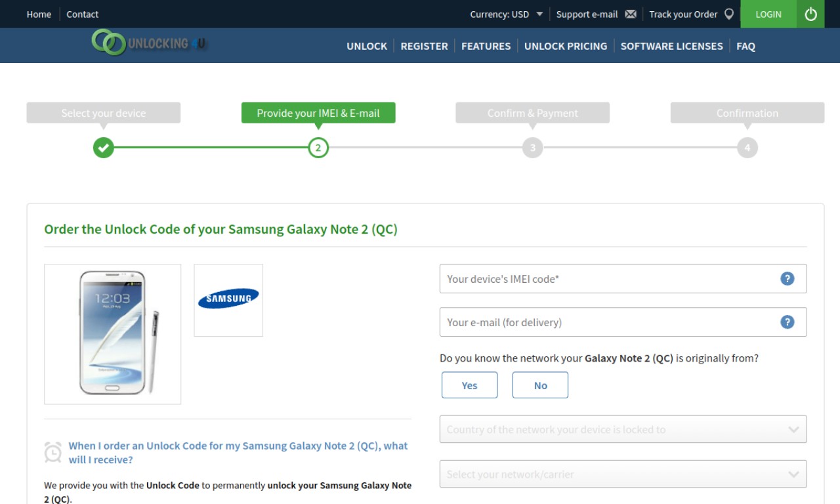Open the Currency USD dropdown

pos(506,14)
